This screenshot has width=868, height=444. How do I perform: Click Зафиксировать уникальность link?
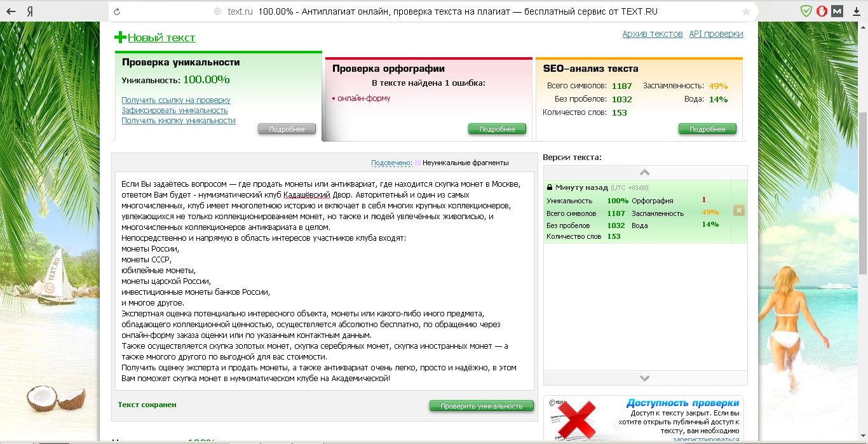tap(175, 111)
